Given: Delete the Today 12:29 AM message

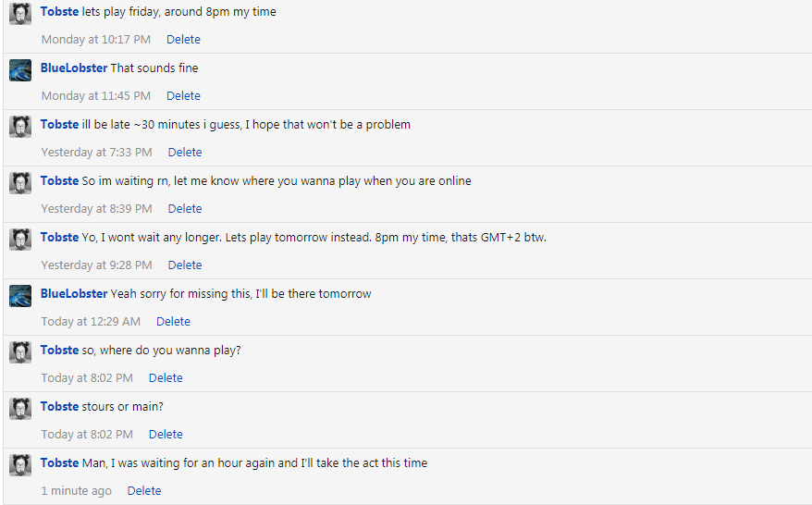Looking at the screenshot, I should pyautogui.click(x=173, y=322).
